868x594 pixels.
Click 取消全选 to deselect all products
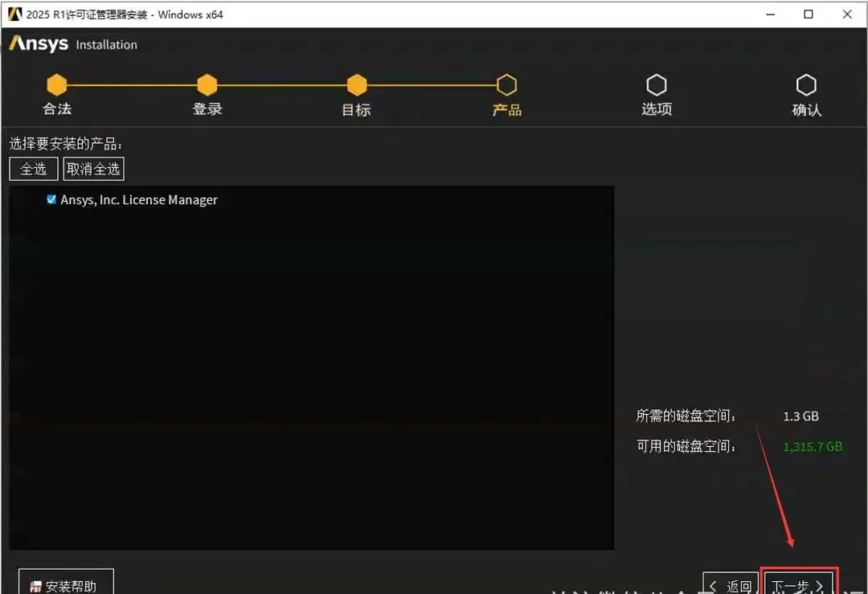[93, 169]
